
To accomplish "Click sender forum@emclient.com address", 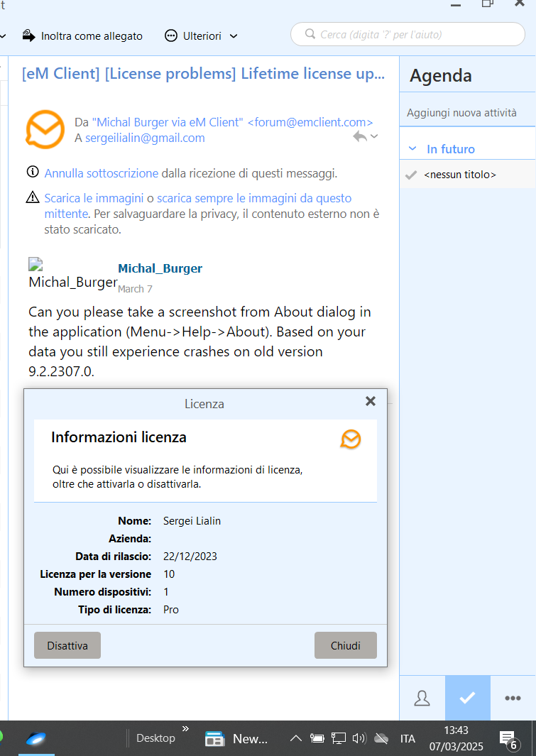I will (310, 123).
